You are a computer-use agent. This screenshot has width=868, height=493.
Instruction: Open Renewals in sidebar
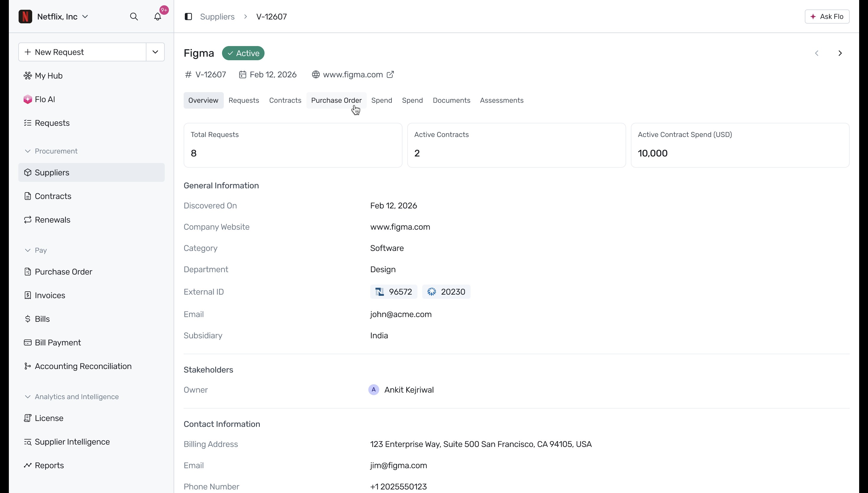point(92,220)
